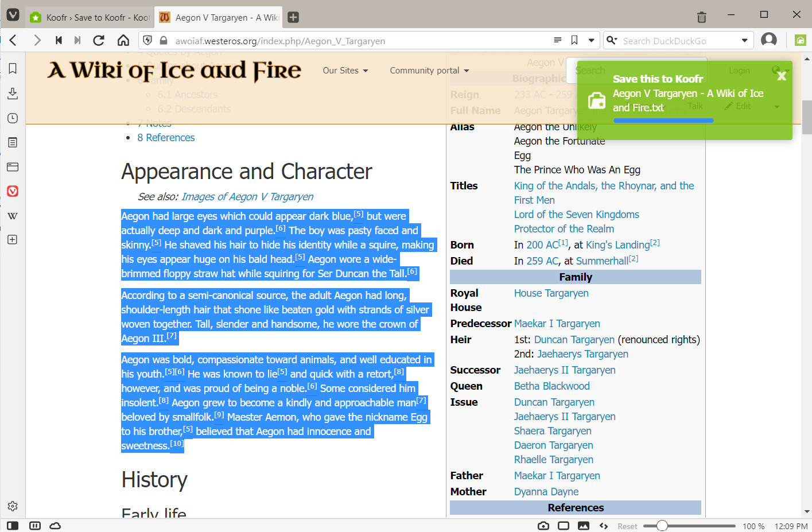812x532 pixels.
Task: Open the Wikipedia web panel
Action: click(x=13, y=216)
